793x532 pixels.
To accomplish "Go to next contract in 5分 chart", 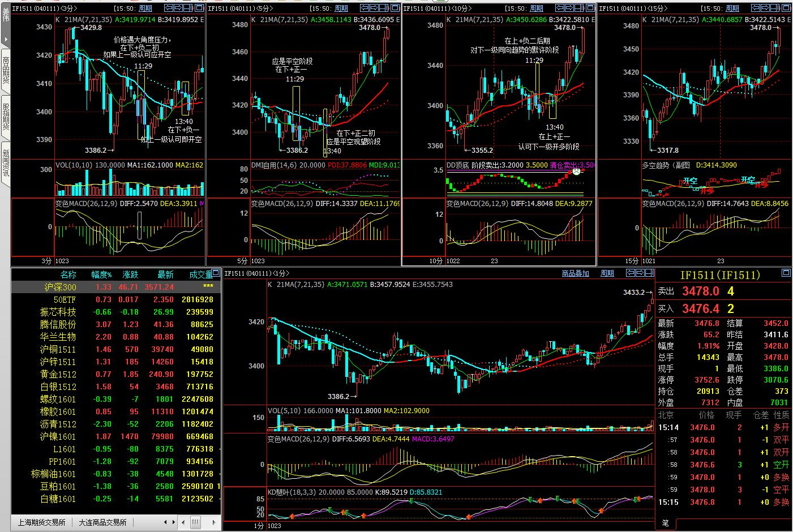I will pos(374,8).
